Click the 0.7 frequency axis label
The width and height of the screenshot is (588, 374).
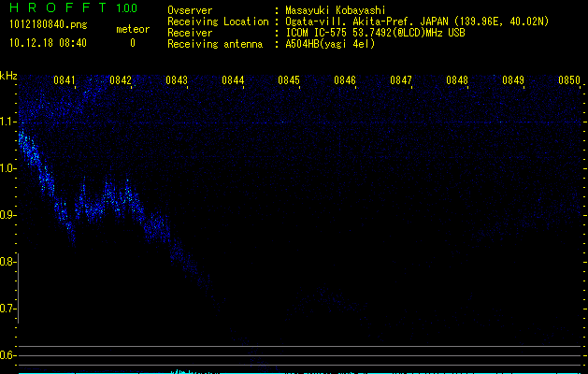[7, 309]
